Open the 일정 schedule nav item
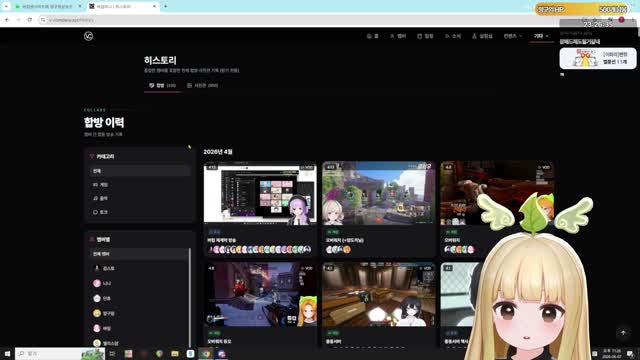This screenshot has height=360, width=640. point(425,36)
